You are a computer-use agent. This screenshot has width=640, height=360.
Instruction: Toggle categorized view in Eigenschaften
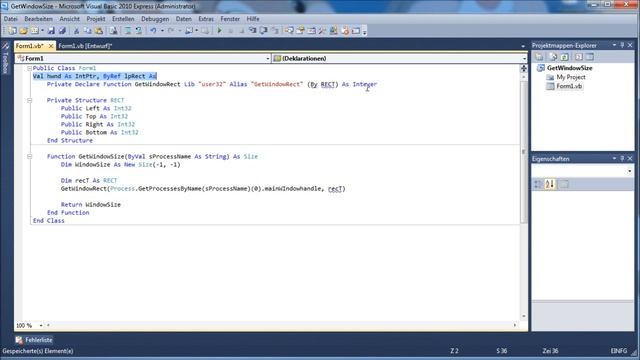(538, 184)
